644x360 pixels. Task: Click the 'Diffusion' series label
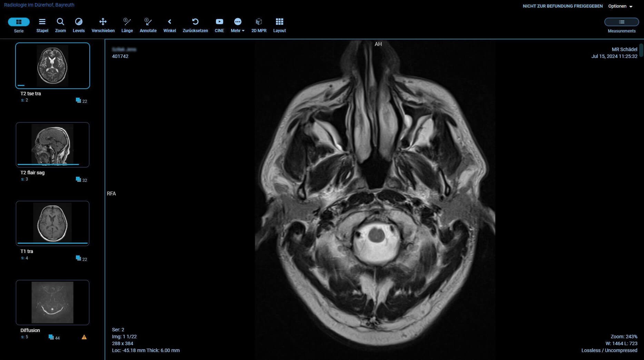[30, 330]
